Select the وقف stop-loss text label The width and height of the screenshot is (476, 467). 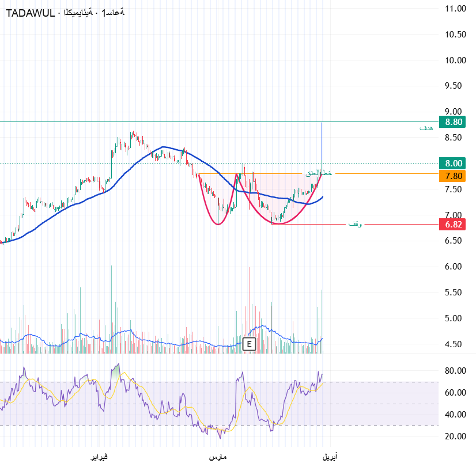point(354,223)
